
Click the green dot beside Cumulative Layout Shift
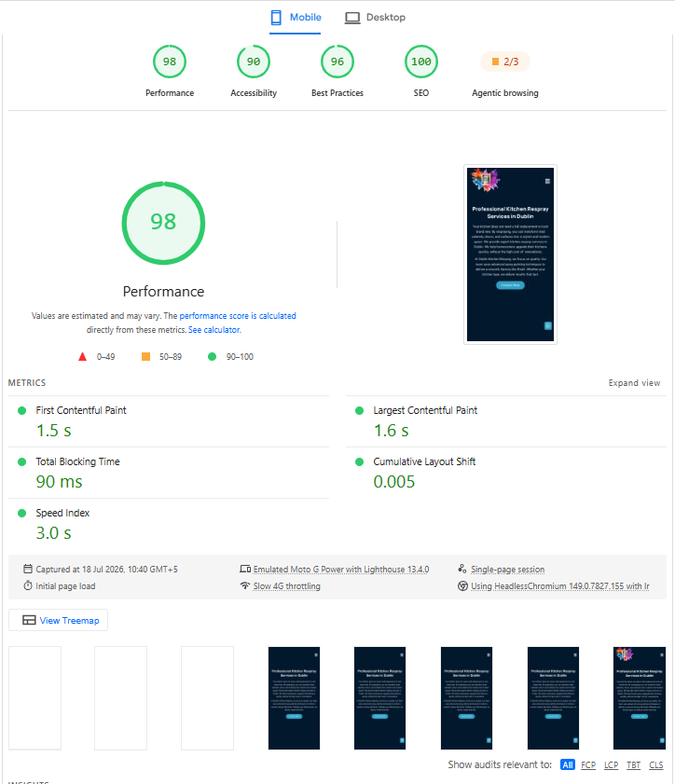point(359,462)
